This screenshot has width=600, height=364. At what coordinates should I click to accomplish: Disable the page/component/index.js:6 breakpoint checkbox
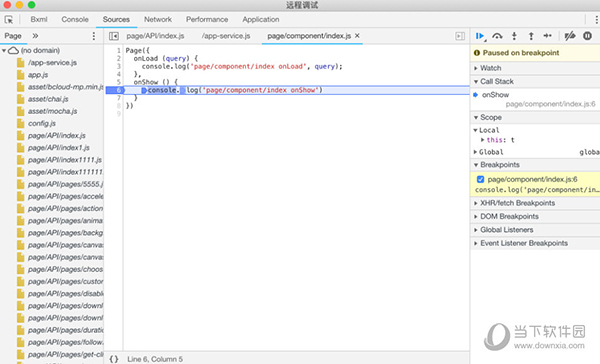(481, 179)
